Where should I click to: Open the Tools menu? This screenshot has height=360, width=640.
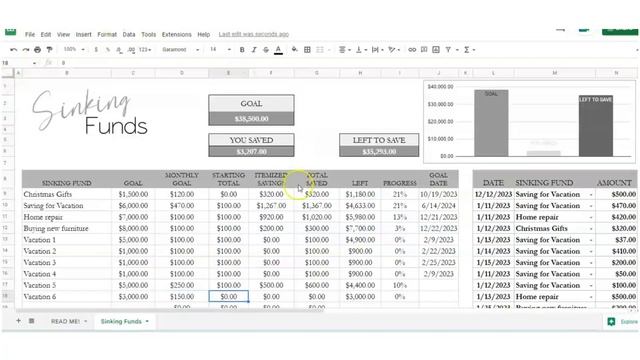pyautogui.click(x=149, y=35)
